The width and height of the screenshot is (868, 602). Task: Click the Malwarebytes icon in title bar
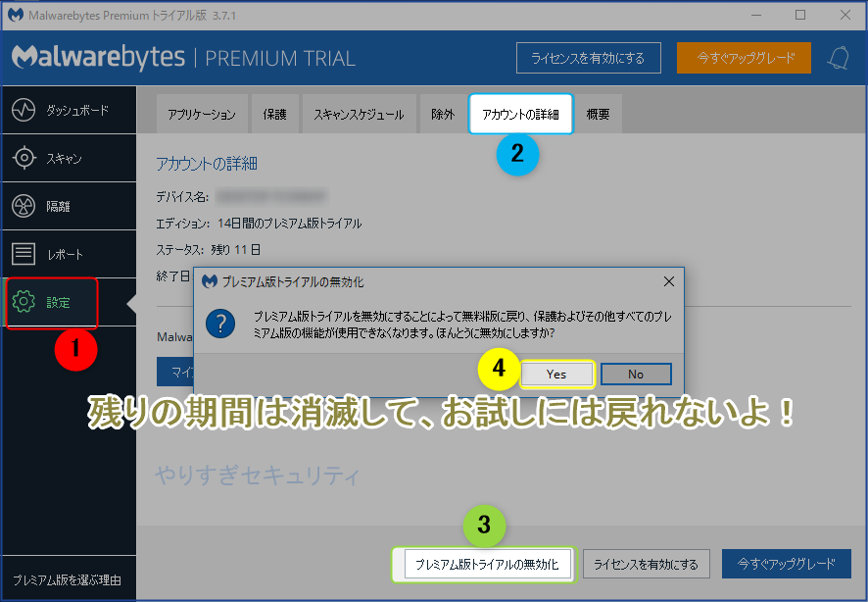pos(16,15)
